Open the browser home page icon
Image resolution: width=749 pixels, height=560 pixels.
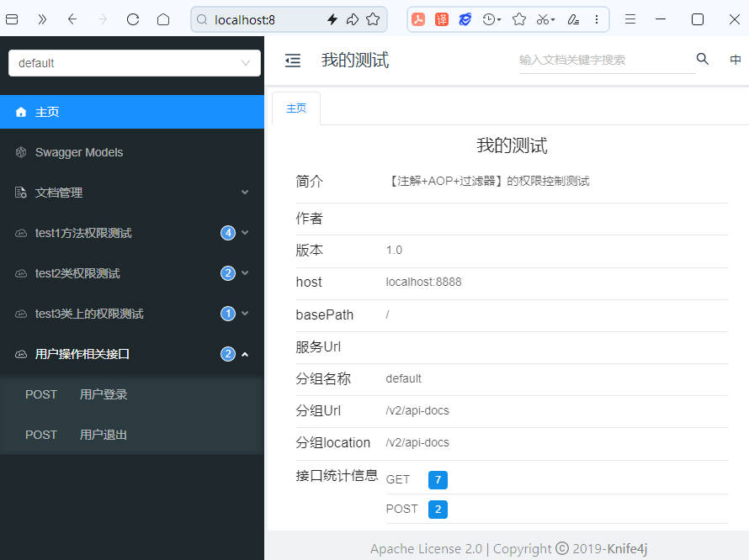click(163, 19)
